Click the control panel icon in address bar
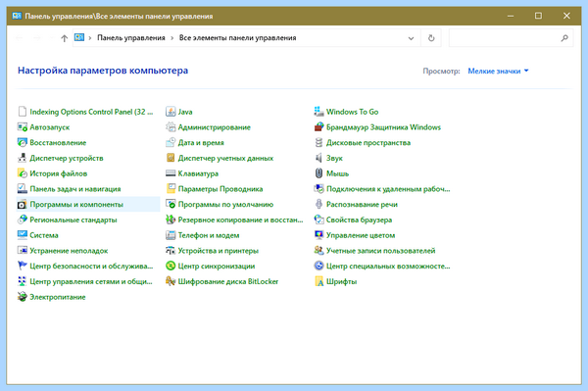 tap(79, 37)
